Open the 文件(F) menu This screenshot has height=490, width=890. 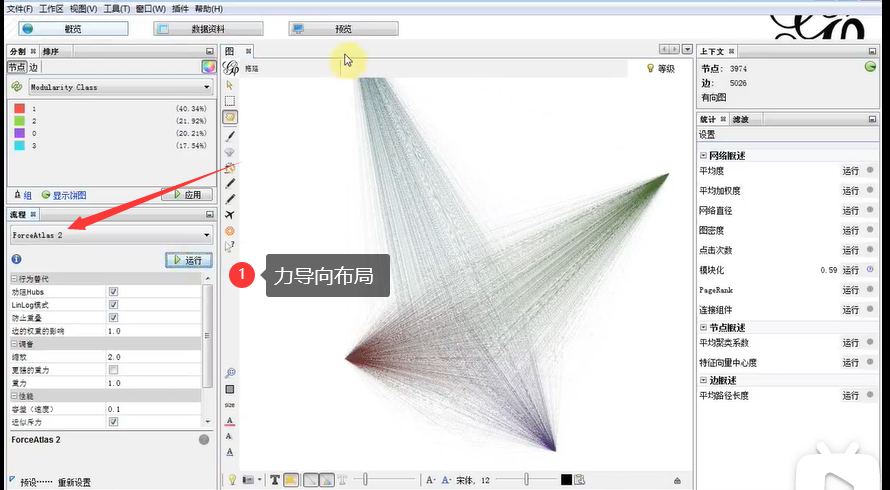tap(20, 9)
